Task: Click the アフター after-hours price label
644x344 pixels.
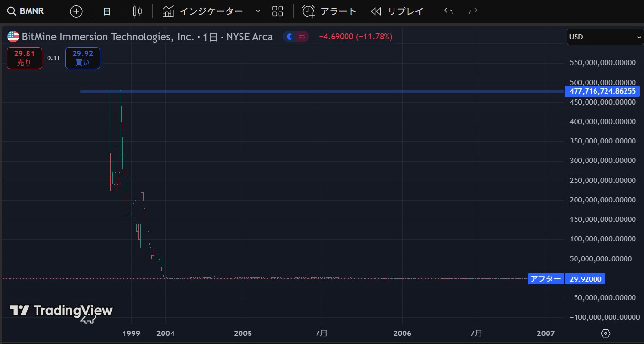Action: 546,279
